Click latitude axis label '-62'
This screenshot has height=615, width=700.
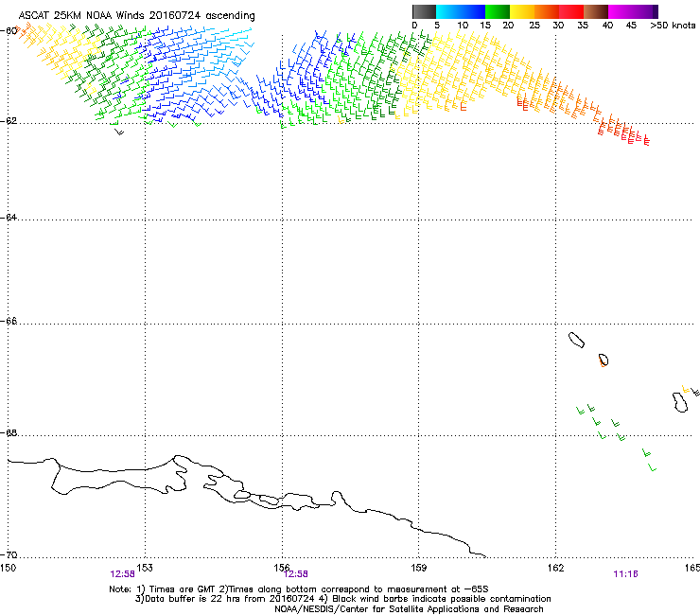click(x=9, y=121)
